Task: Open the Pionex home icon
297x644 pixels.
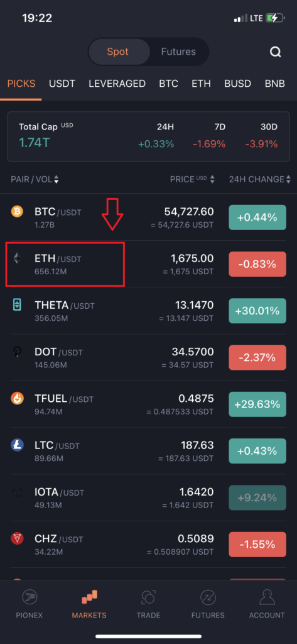Action: tap(30, 597)
